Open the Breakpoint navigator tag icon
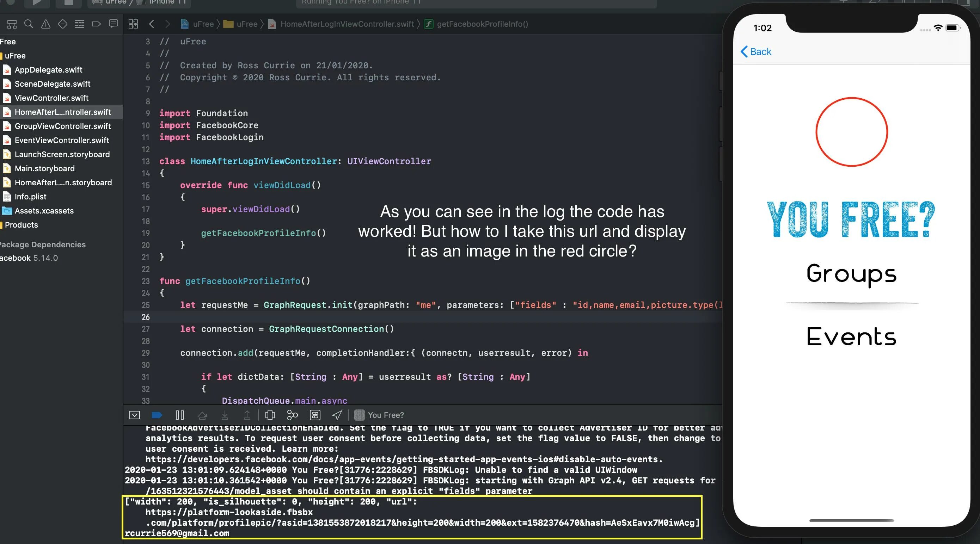This screenshot has width=980, height=544. pos(96,24)
